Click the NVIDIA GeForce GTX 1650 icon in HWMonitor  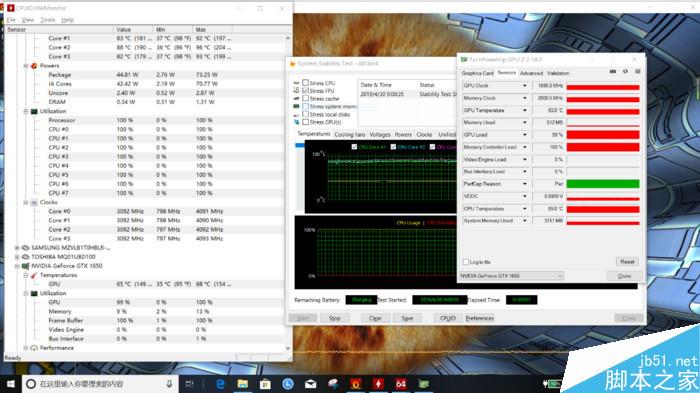[x=25, y=266]
